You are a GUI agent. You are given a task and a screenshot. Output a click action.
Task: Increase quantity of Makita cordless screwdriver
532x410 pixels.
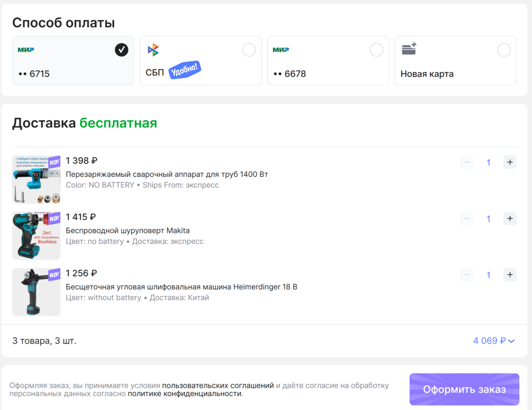point(510,218)
